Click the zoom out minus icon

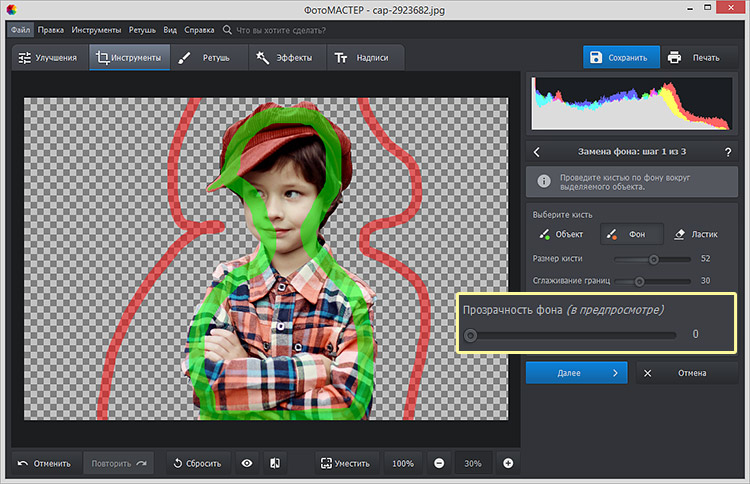[x=438, y=463]
